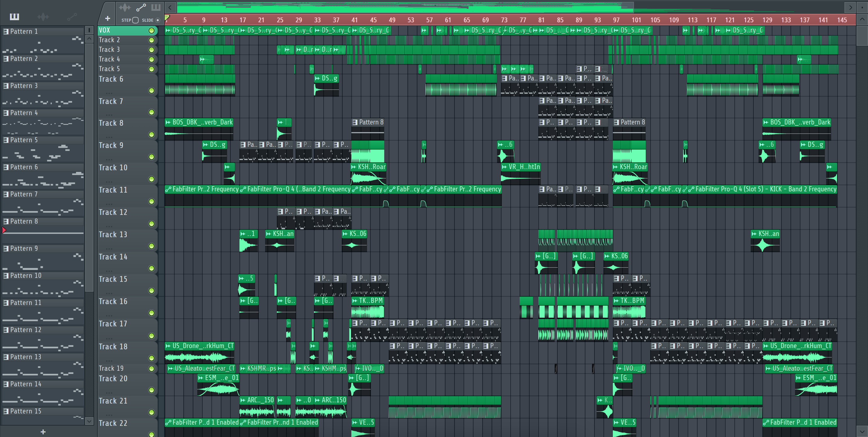
Task: Click the playhead marker at bar 1
Action: pyautogui.click(x=167, y=18)
